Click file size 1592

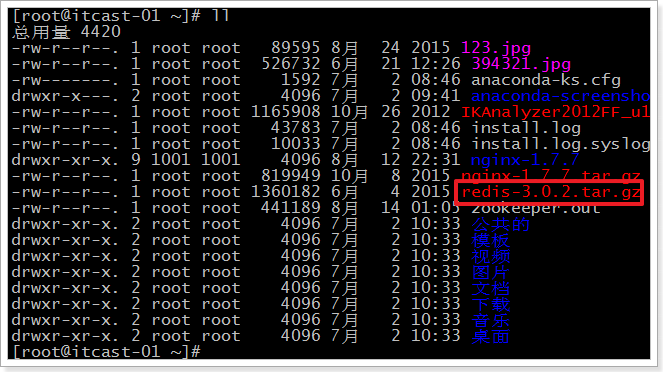(x=300, y=80)
